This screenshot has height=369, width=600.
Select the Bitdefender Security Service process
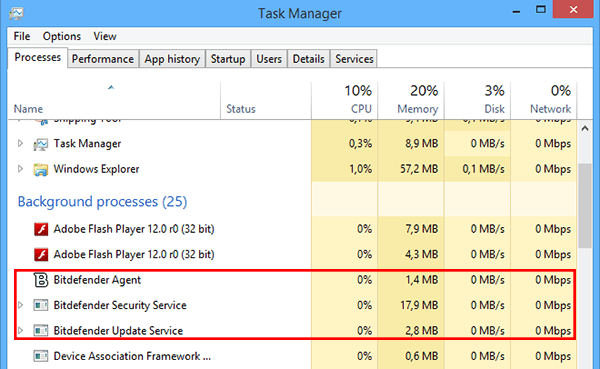coord(120,305)
